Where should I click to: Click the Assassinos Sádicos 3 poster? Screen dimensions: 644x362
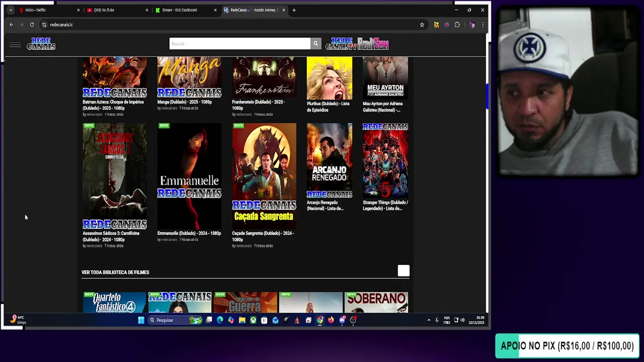[115, 176]
